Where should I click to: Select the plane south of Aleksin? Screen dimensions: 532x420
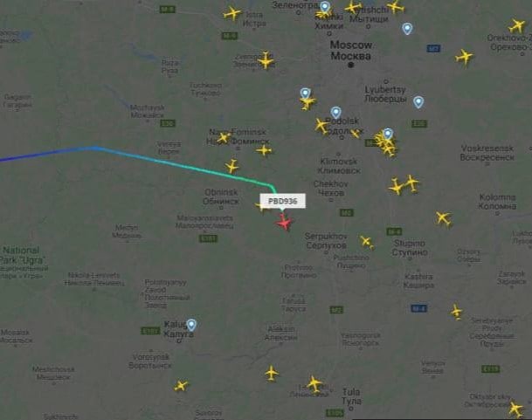click(x=271, y=373)
